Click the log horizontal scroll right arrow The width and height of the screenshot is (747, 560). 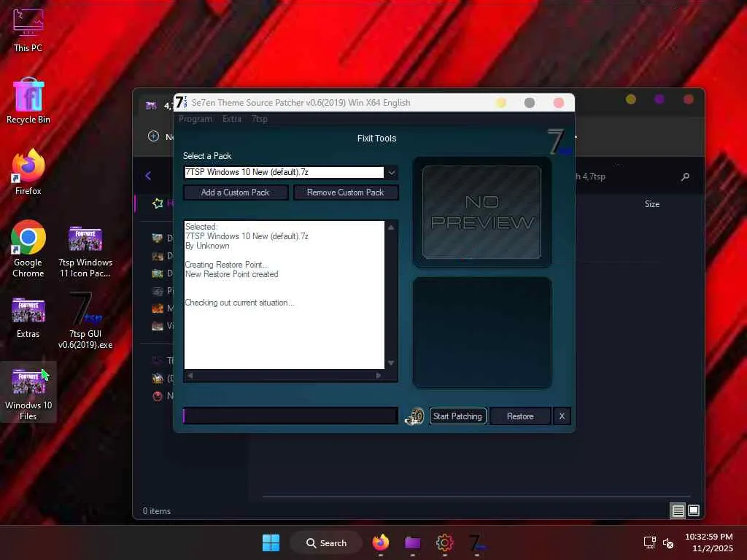coord(379,376)
